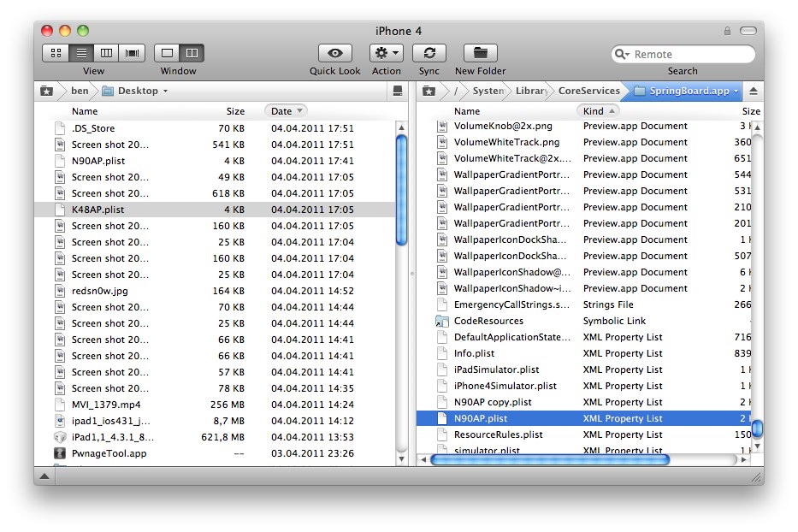Go to CoreServices in path bar

pos(588,91)
